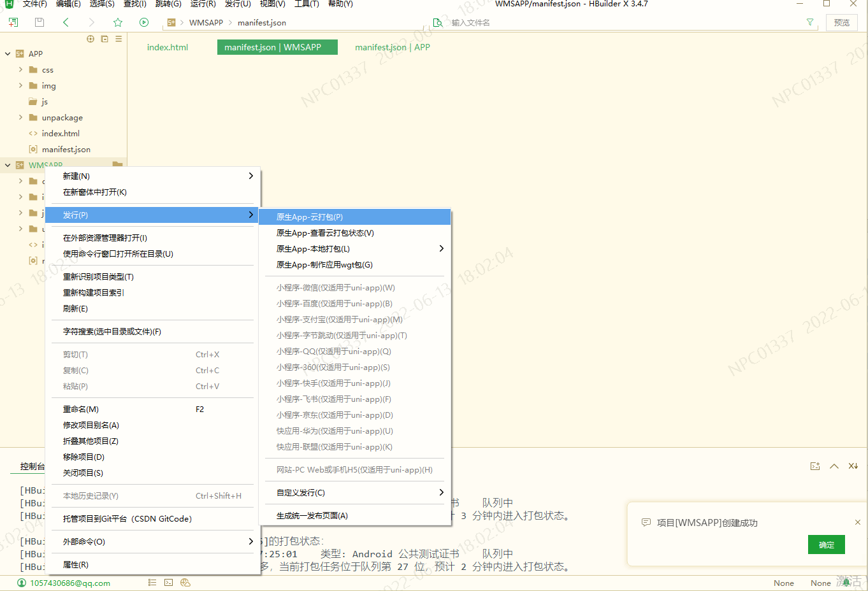Click the new file toolbar icon
Screen dimensions: 868x591
pos(13,22)
